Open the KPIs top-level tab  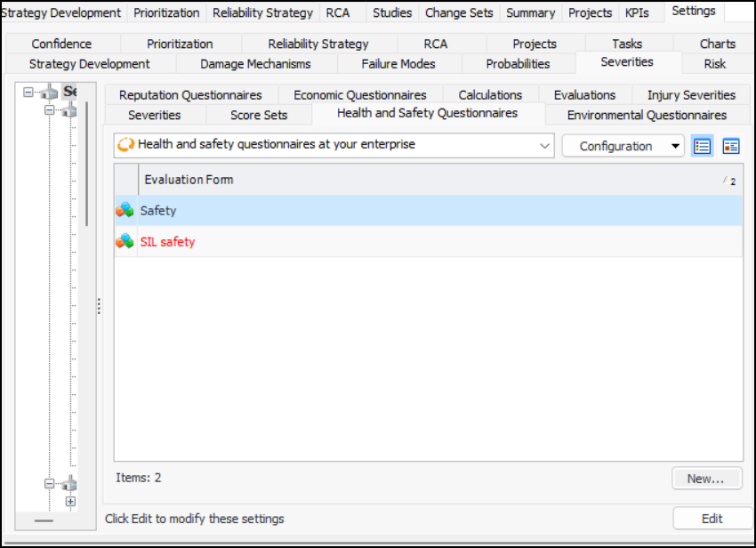coord(637,12)
